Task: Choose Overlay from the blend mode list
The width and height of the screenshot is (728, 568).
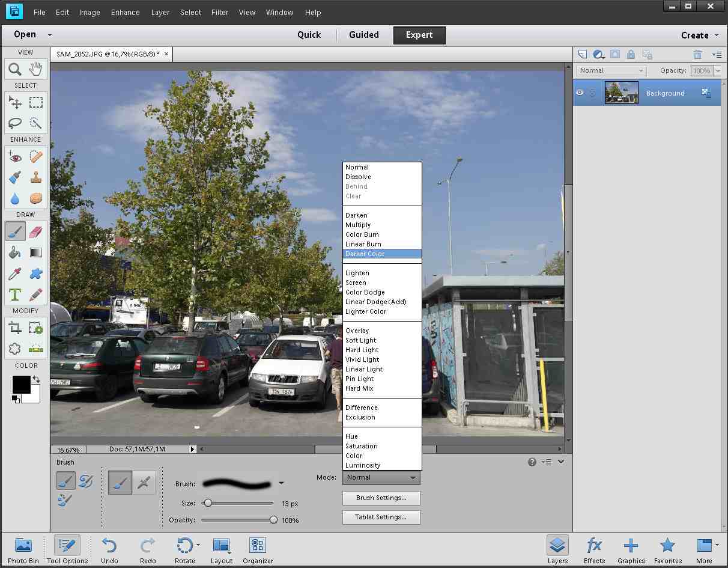Action: click(x=357, y=331)
